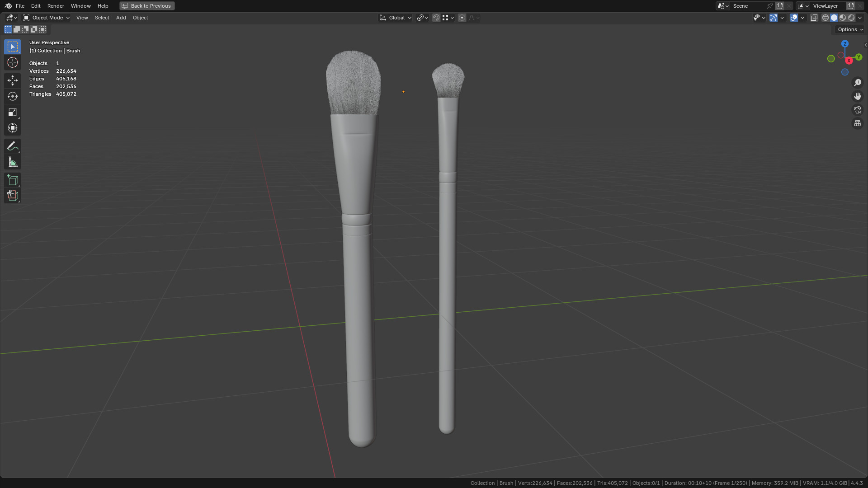Open Global transform orientation dropdown
This screenshot has height=488, width=868.
[x=396, y=18]
